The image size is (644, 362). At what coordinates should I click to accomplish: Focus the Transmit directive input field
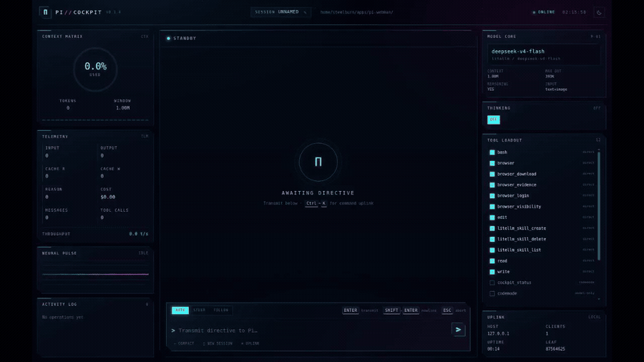[x=312, y=331]
